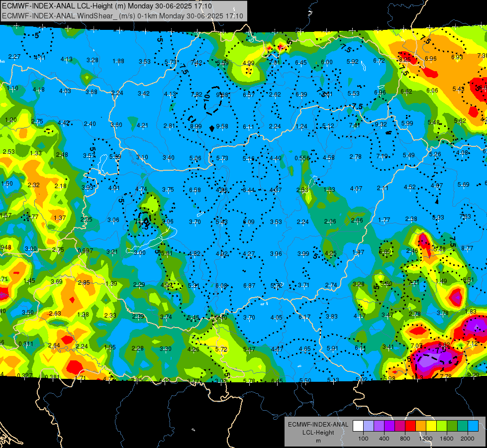
Task: Click the legend tick label '100'
Action: point(363,439)
